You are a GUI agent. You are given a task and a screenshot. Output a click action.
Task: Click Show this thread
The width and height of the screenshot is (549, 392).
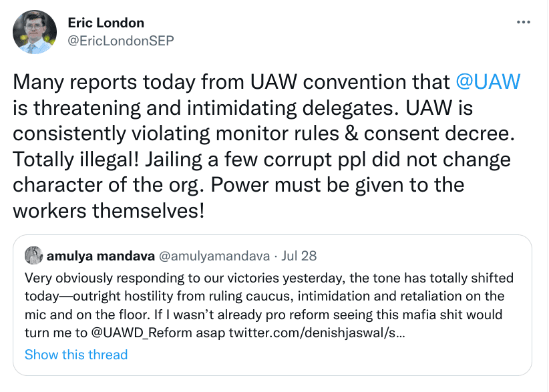click(x=75, y=354)
